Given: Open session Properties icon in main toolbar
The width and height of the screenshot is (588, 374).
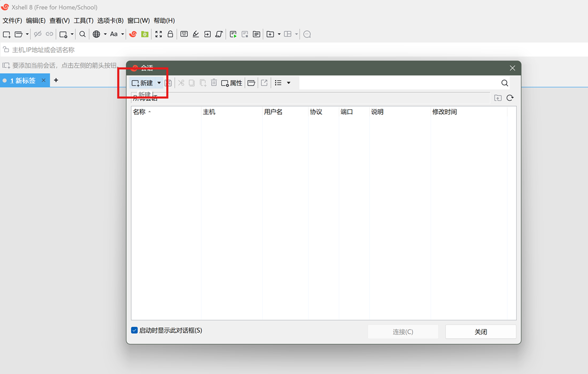Looking at the screenshot, I should click(63, 34).
